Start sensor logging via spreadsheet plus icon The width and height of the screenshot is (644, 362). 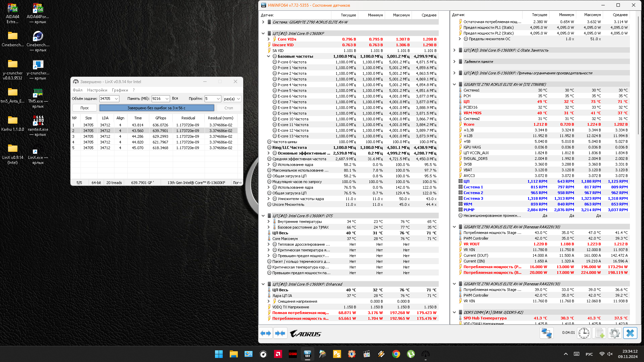599,333
